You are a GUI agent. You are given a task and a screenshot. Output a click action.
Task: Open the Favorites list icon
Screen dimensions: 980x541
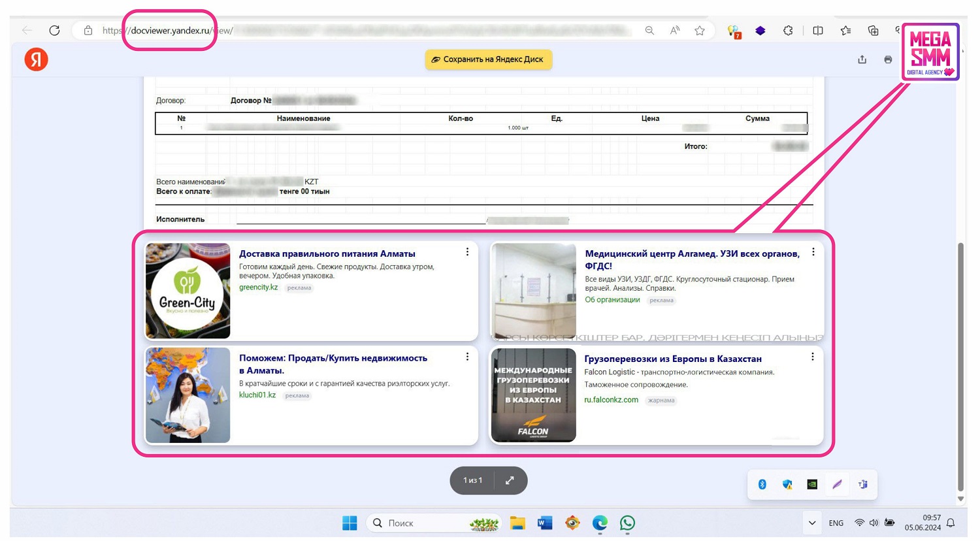click(x=845, y=30)
